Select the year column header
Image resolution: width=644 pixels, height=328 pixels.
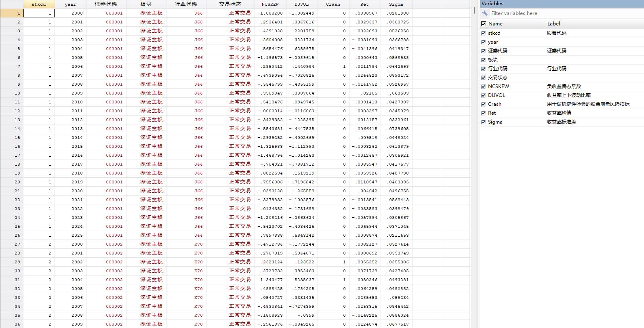tap(70, 4)
